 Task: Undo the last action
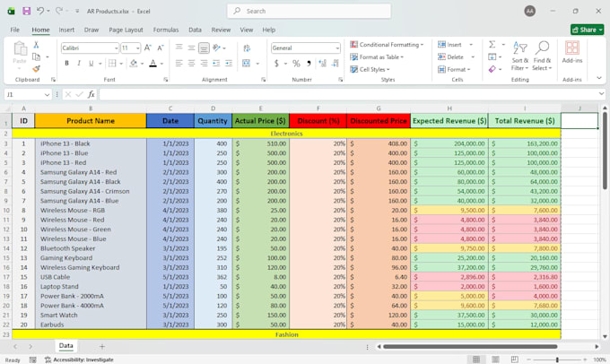click(x=40, y=11)
